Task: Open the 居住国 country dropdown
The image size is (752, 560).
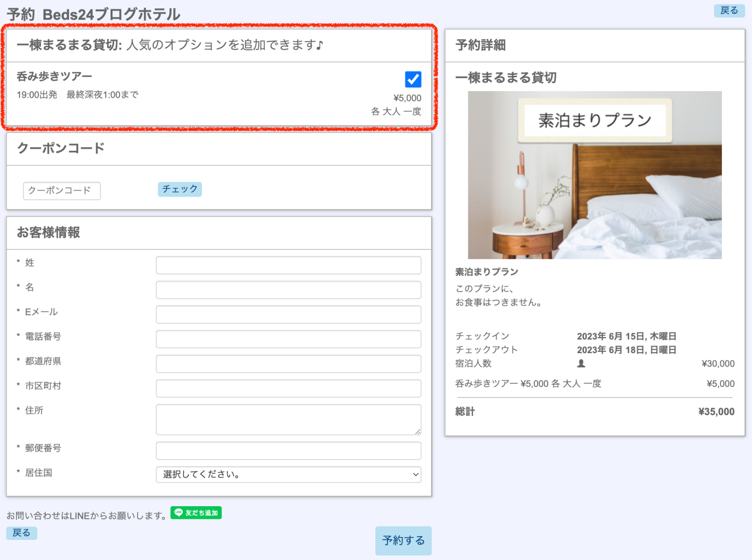Action: pos(288,474)
